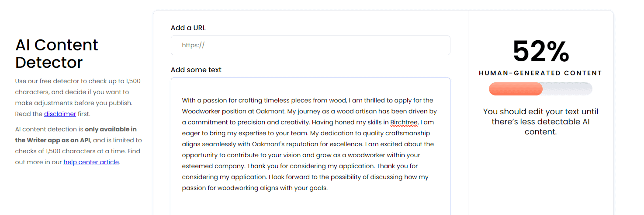Click the "Add some text" label
The height and width of the screenshot is (215, 644).
pos(196,70)
